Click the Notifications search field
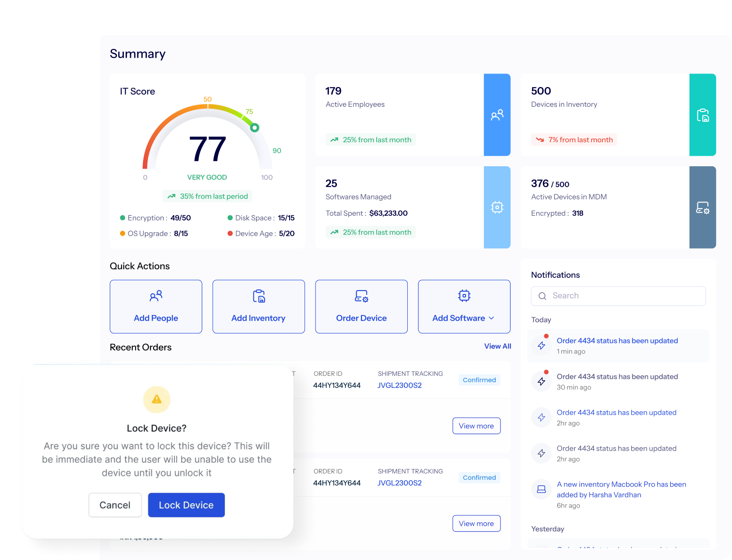732x560 pixels. [618, 296]
